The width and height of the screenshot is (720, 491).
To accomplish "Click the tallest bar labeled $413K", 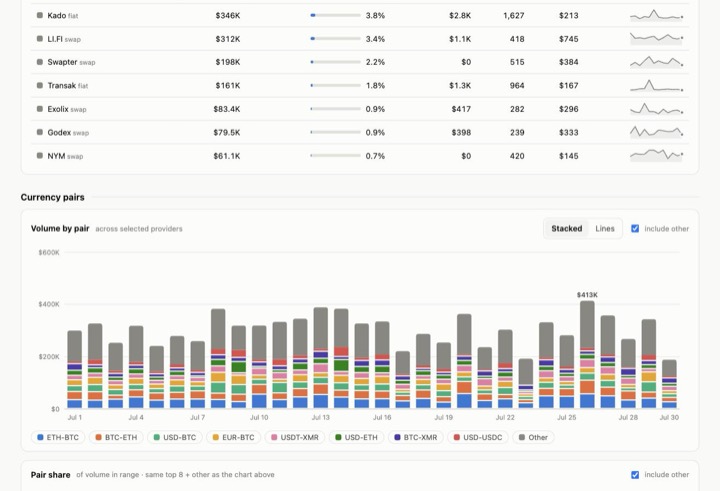I will (x=587, y=355).
